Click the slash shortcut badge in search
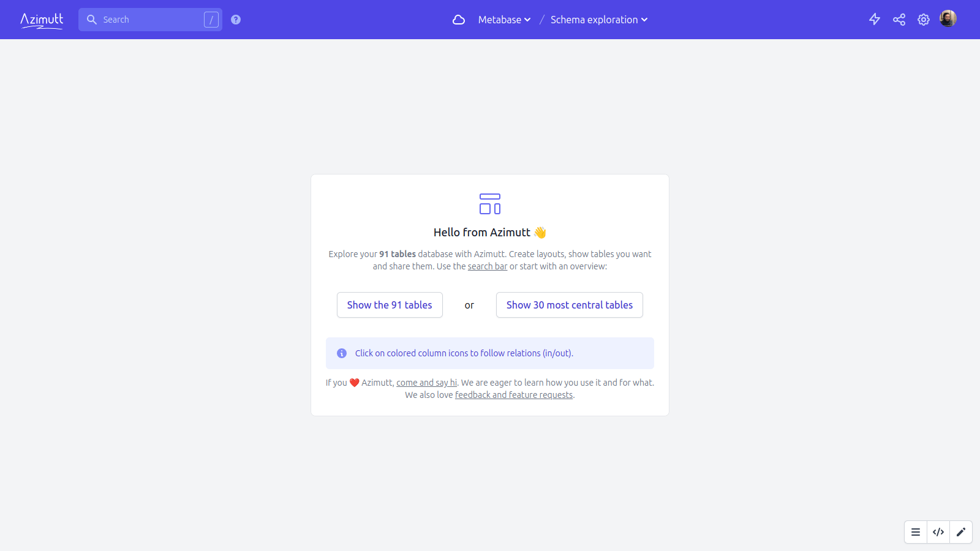 tap(211, 20)
